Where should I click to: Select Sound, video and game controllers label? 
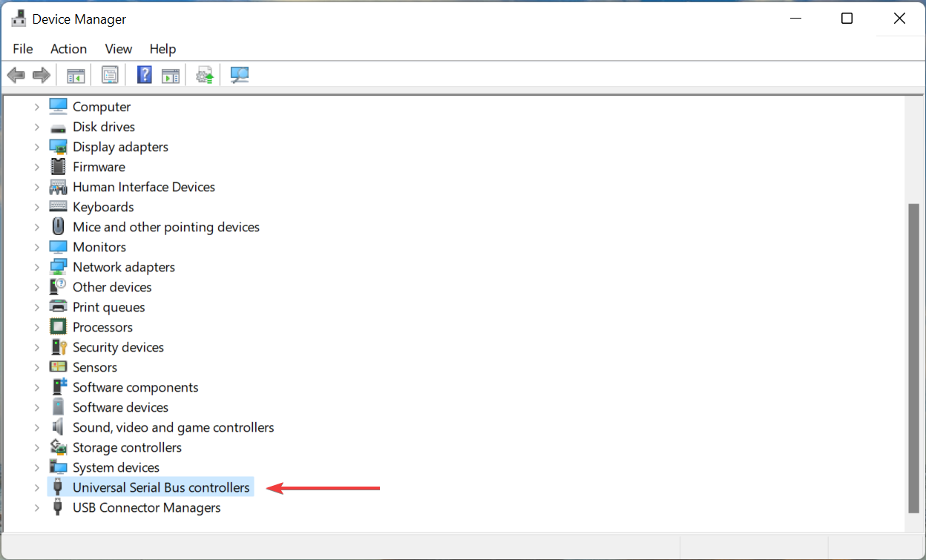pyautogui.click(x=174, y=427)
